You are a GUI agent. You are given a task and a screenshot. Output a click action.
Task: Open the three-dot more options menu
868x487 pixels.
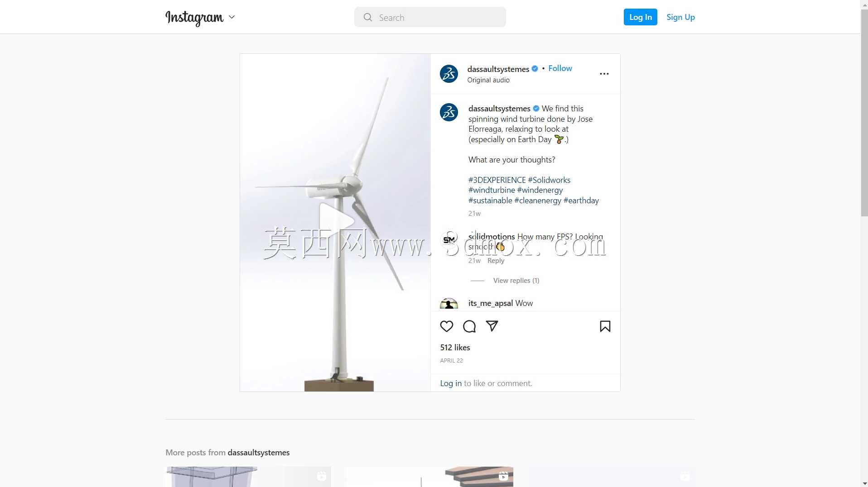point(604,74)
